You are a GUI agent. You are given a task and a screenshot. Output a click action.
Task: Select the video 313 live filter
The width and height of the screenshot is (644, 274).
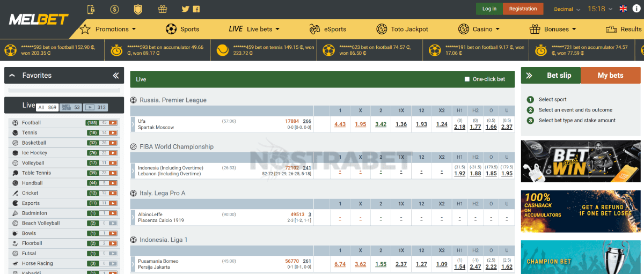pos(96,107)
